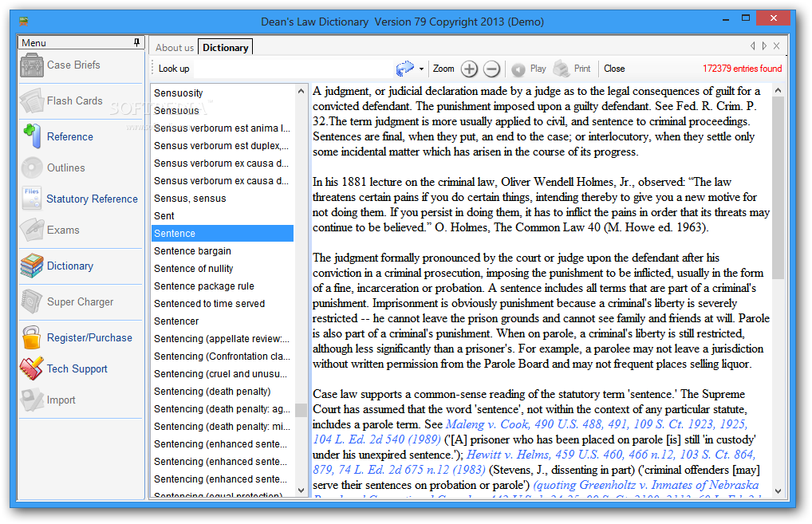Close the active tab with the X
This screenshot has height=524, width=812.
tap(776, 46)
